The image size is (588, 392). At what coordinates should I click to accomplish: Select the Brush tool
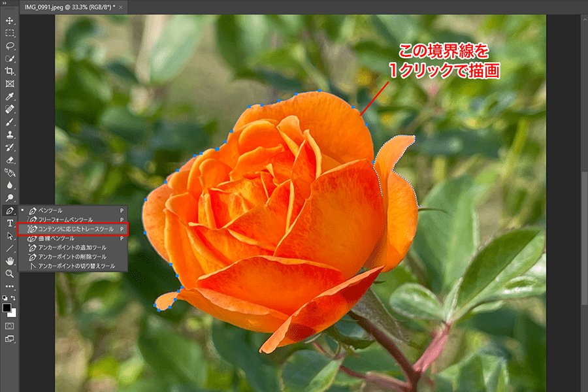9,122
